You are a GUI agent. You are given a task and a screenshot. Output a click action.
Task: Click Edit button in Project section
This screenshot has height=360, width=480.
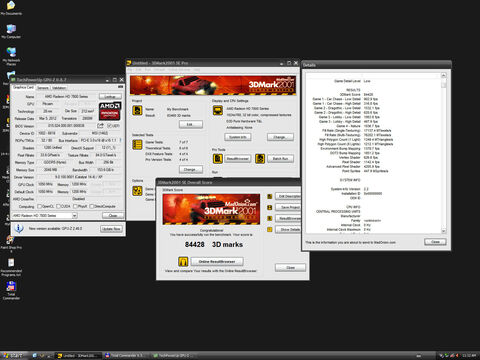click(x=190, y=124)
